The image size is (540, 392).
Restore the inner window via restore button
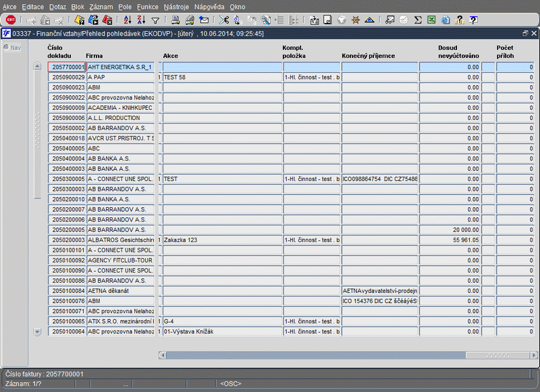(525, 33)
